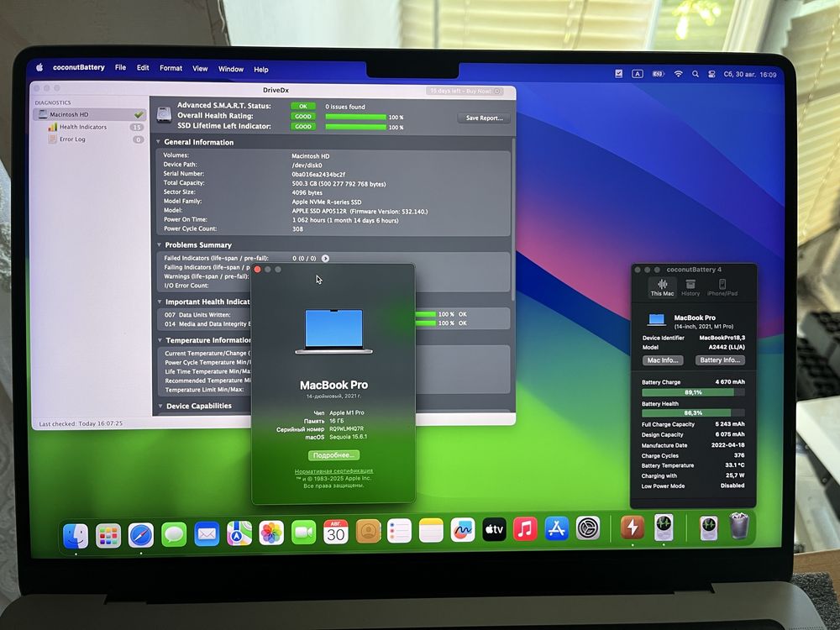Click the coconutBattery lightning icon in the Dock
Viewport: 840px width, 630px height.
click(633, 528)
